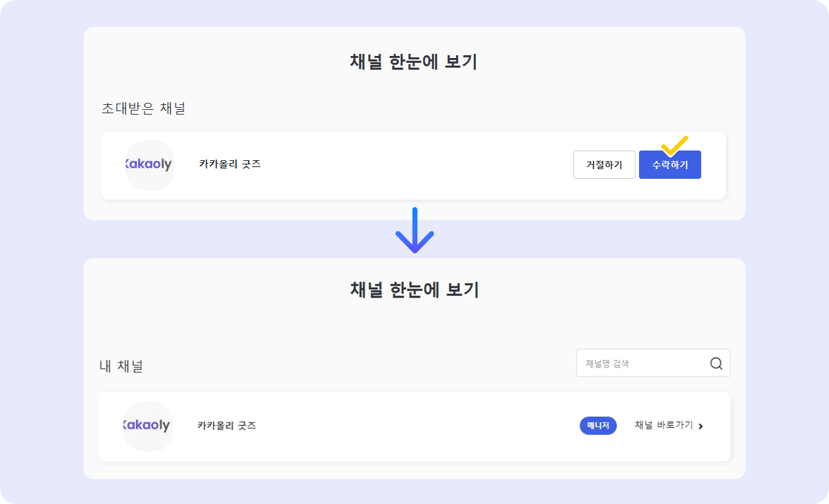Click the 초대받은 채널 section heading
829x504 pixels.
(x=143, y=108)
